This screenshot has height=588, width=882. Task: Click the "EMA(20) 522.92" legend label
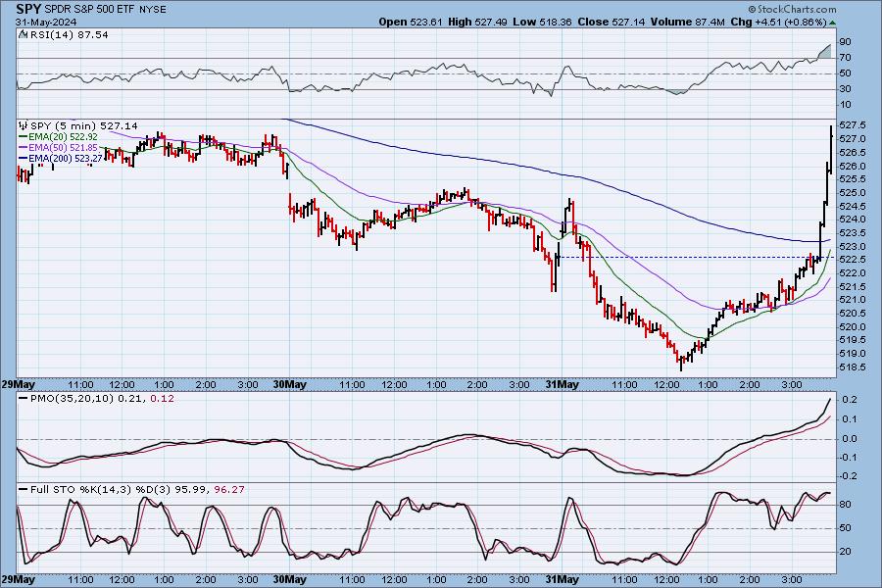[63, 137]
